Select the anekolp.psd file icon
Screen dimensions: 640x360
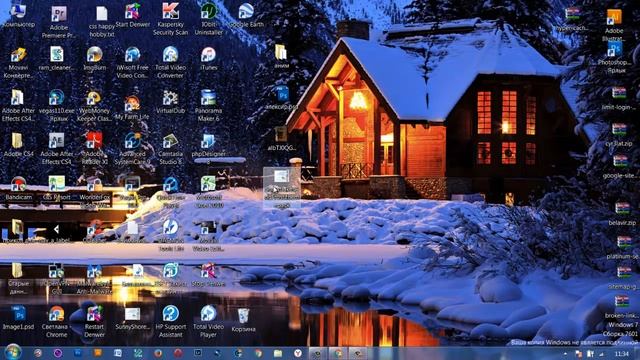click(x=281, y=98)
